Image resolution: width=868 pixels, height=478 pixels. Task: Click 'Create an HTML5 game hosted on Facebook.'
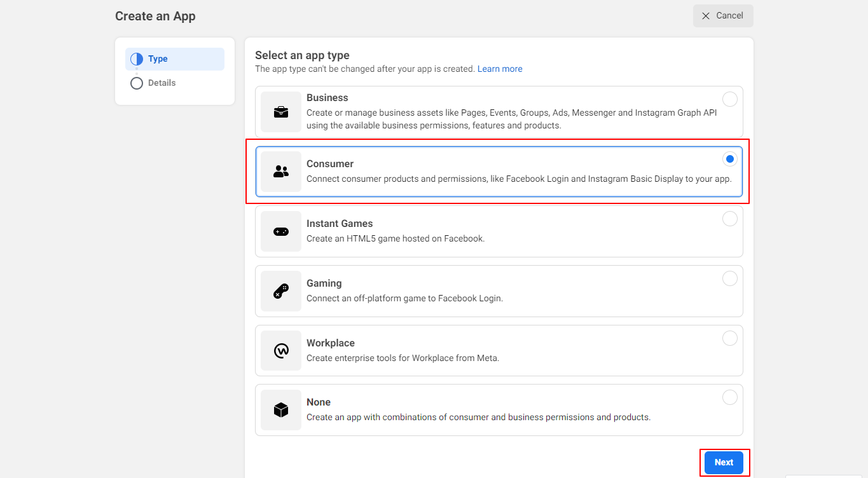point(396,239)
